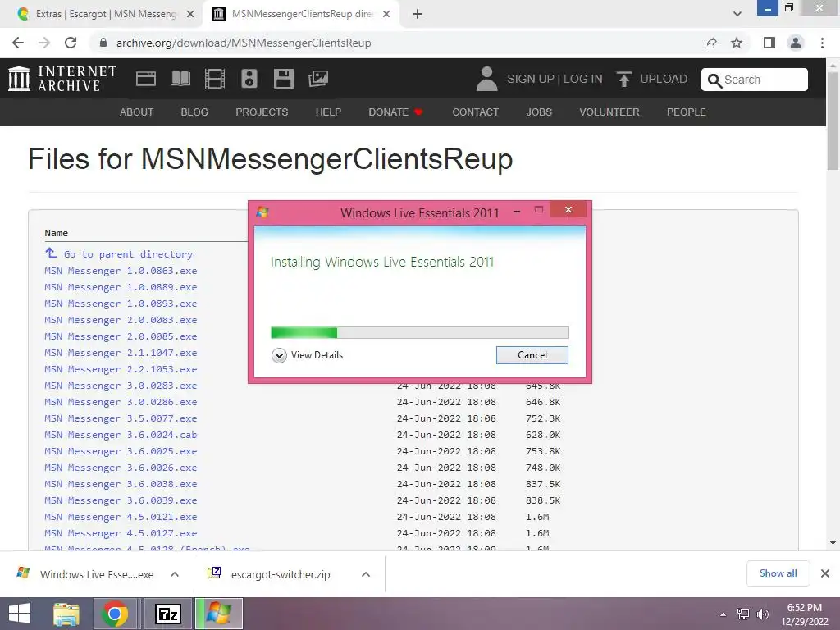Open the HELP menu item

pos(328,112)
